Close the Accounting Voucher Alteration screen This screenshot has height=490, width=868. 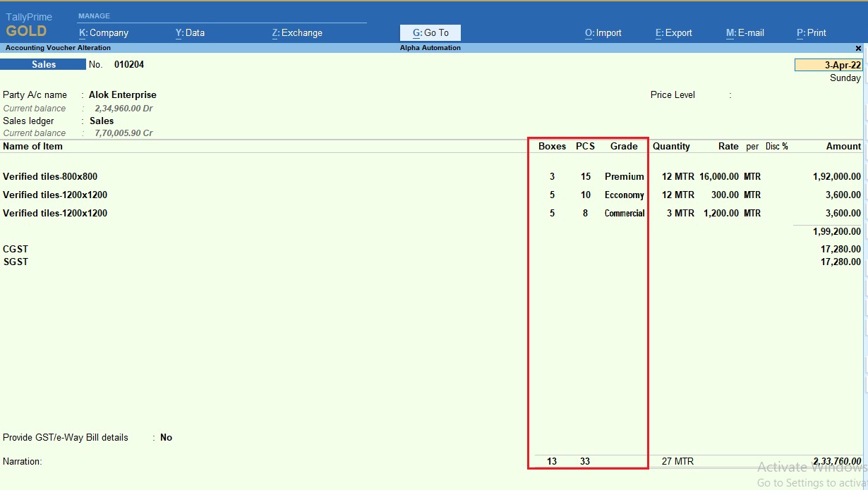pyautogui.click(x=858, y=48)
